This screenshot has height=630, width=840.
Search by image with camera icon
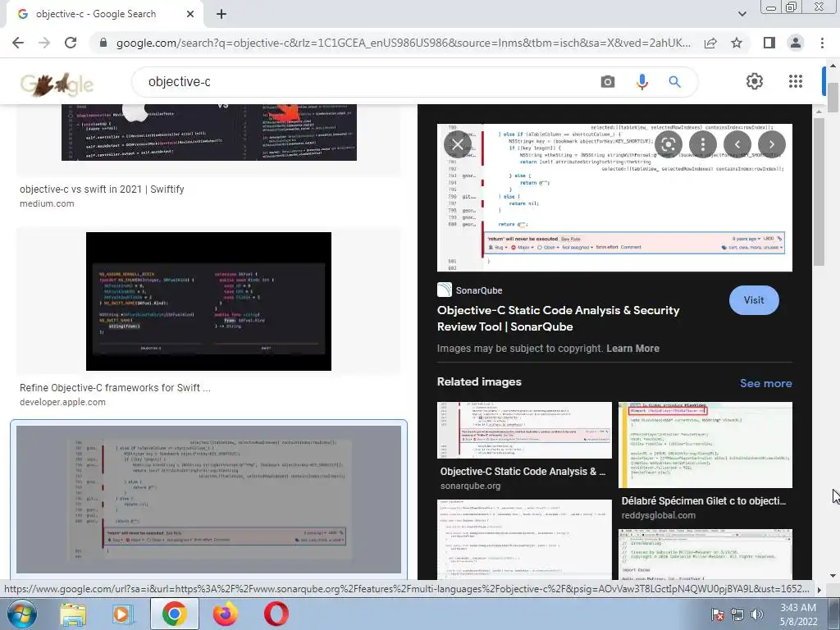[608, 81]
